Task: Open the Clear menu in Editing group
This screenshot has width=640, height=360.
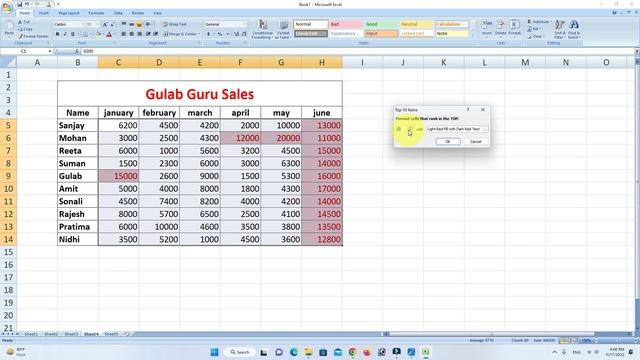Action: tap(536, 36)
